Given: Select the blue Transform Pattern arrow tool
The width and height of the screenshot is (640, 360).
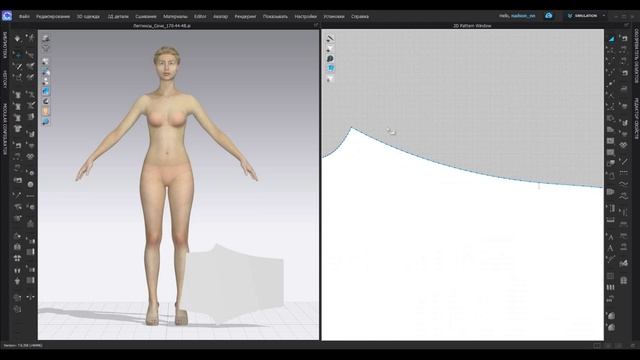Looking at the screenshot, I should (x=611, y=39).
